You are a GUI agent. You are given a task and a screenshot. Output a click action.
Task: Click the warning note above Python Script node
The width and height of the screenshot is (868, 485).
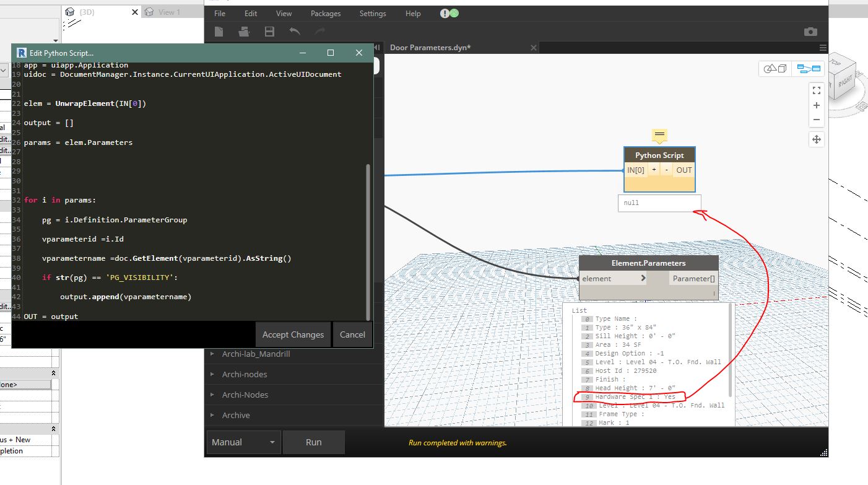(x=659, y=136)
